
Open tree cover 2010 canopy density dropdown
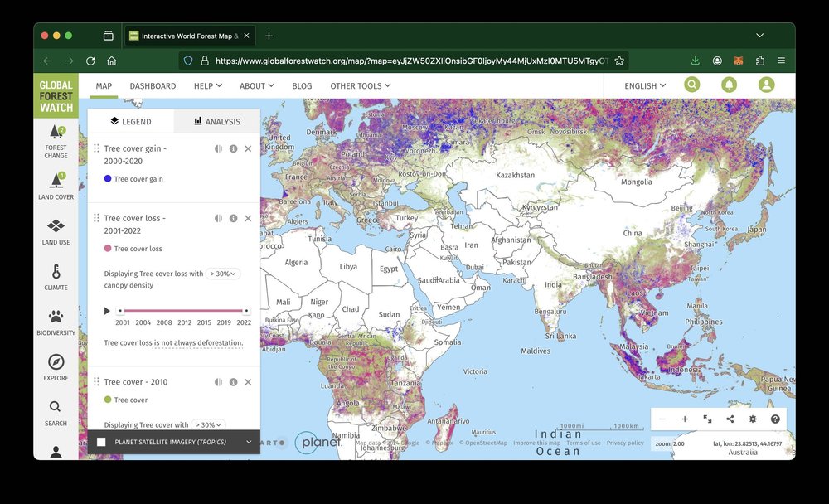click(x=208, y=424)
